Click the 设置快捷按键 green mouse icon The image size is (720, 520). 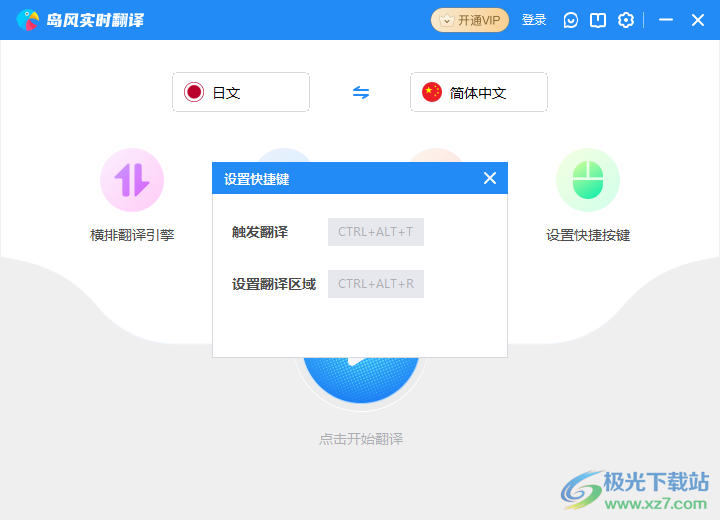[x=588, y=180]
